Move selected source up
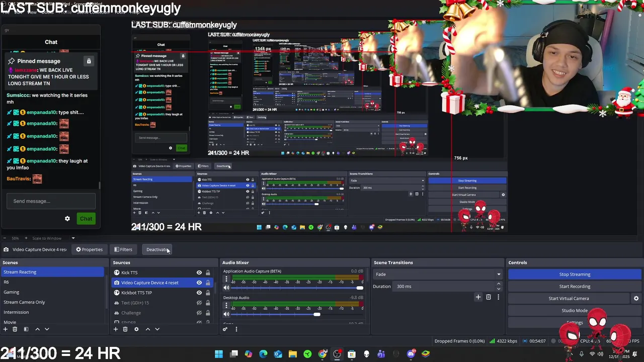This screenshot has height=362, width=644. pos(147,329)
